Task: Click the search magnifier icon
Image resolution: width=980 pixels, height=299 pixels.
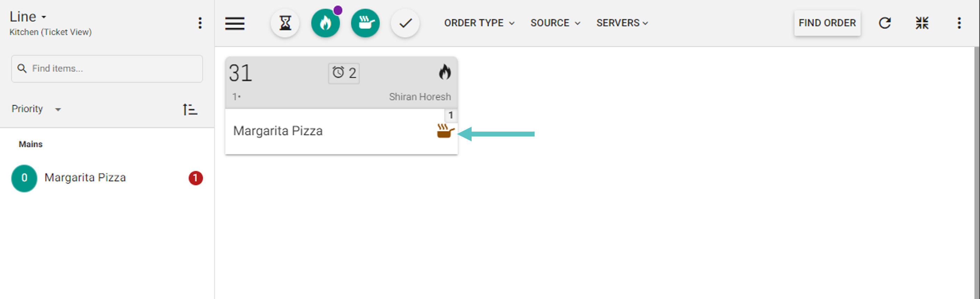Action: tap(22, 68)
